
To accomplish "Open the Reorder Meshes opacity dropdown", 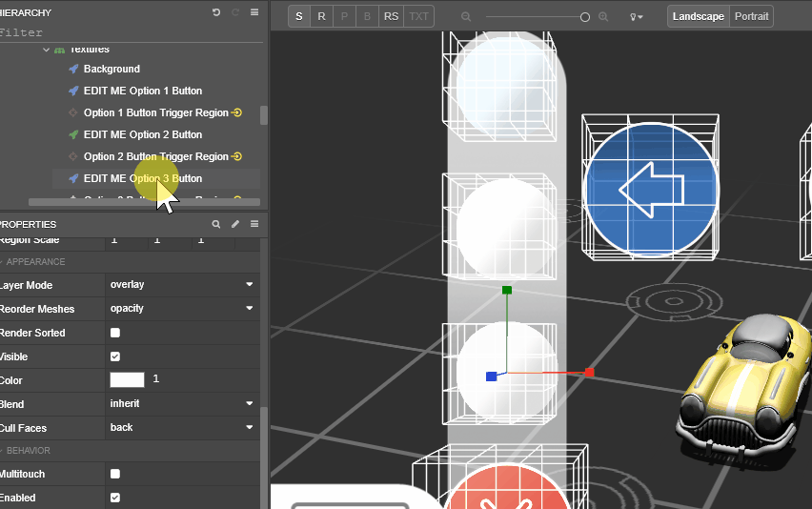I will 182,309.
